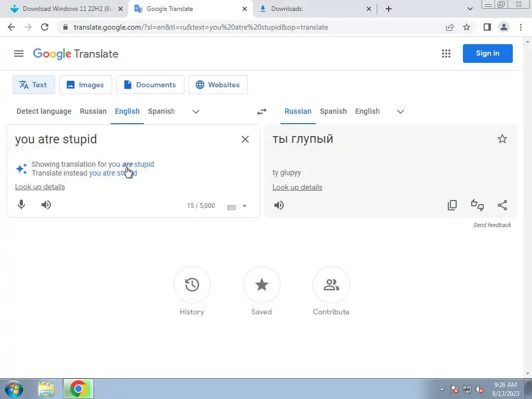Image resolution: width=532 pixels, height=399 pixels.
Task: Select Russian as source language
Action: 94,111
